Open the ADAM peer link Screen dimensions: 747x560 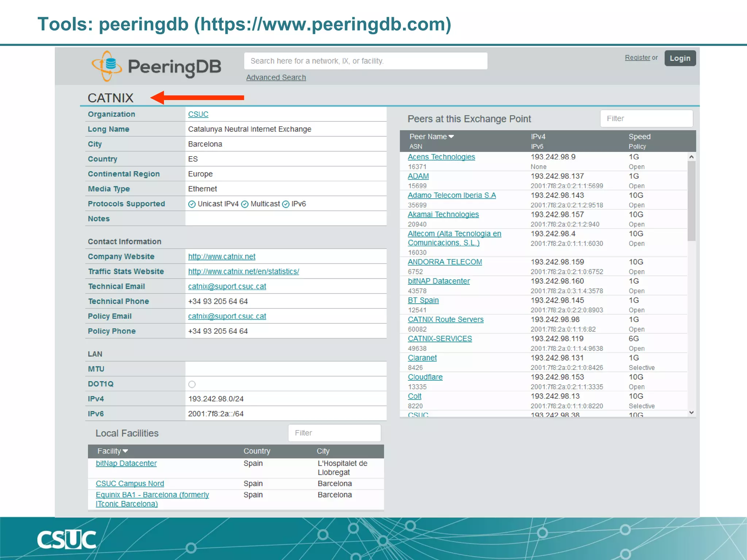click(x=418, y=176)
